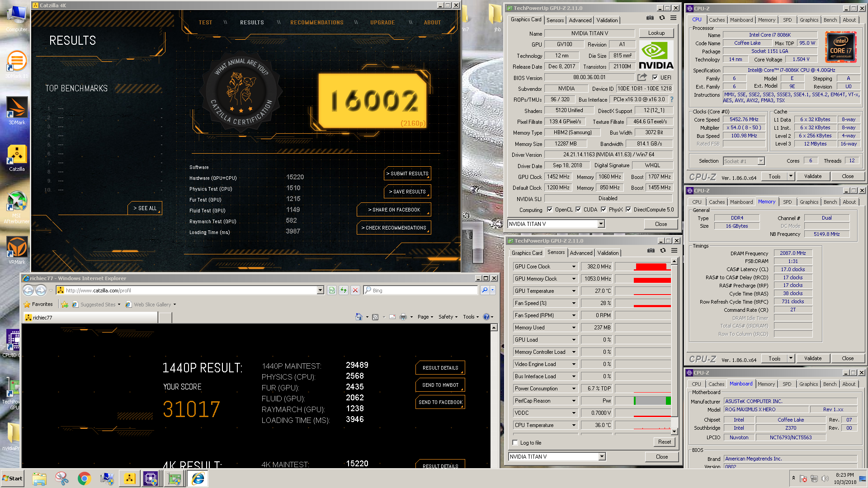
Task: Open SPD tab in CPU-Z Memory window
Action: pyautogui.click(x=787, y=202)
